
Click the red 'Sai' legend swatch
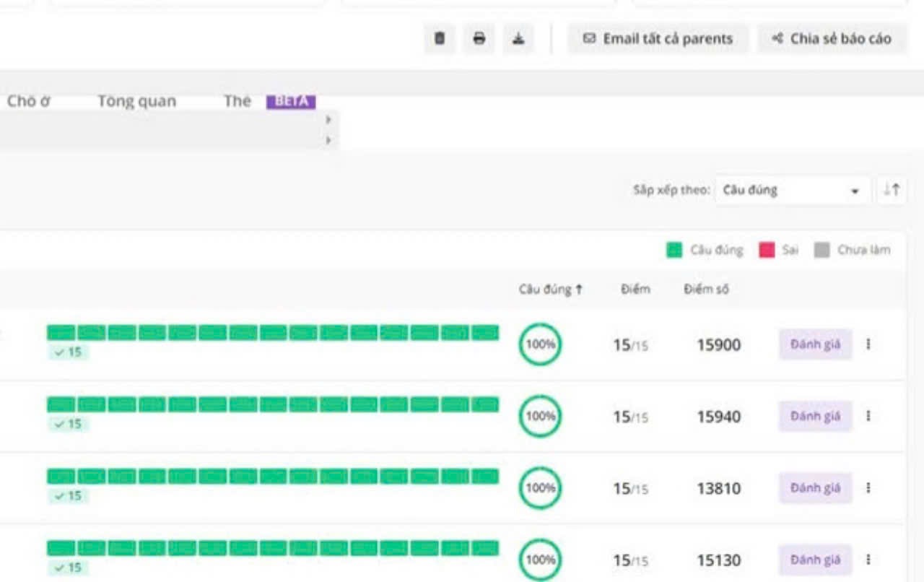[767, 251]
